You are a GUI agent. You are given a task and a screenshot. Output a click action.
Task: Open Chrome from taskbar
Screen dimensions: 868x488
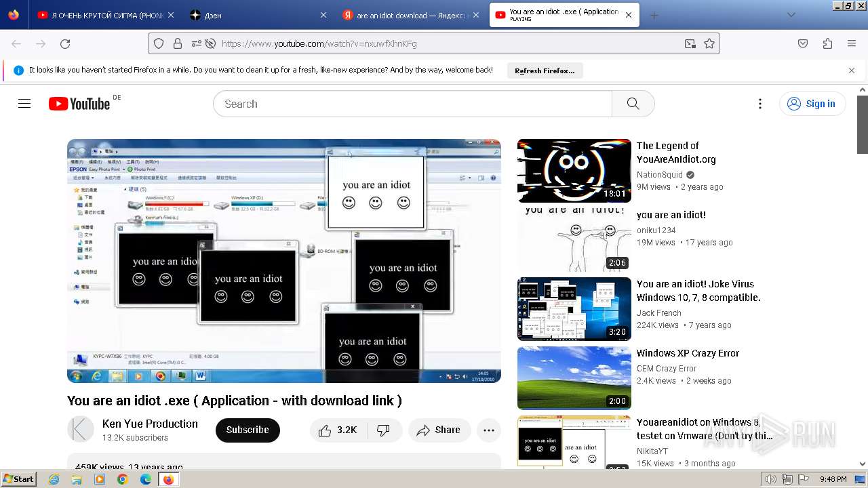point(122,479)
